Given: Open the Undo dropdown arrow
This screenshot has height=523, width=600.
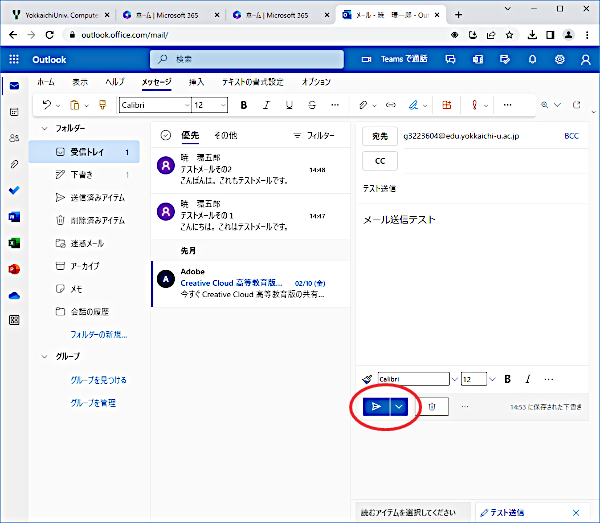Looking at the screenshot, I should [x=58, y=106].
